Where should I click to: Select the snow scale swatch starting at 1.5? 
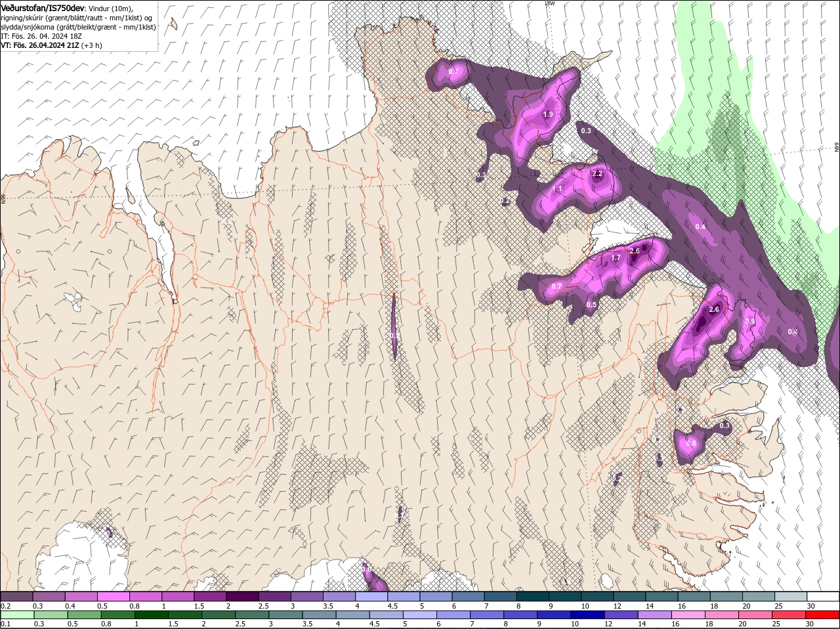[x=209, y=596]
